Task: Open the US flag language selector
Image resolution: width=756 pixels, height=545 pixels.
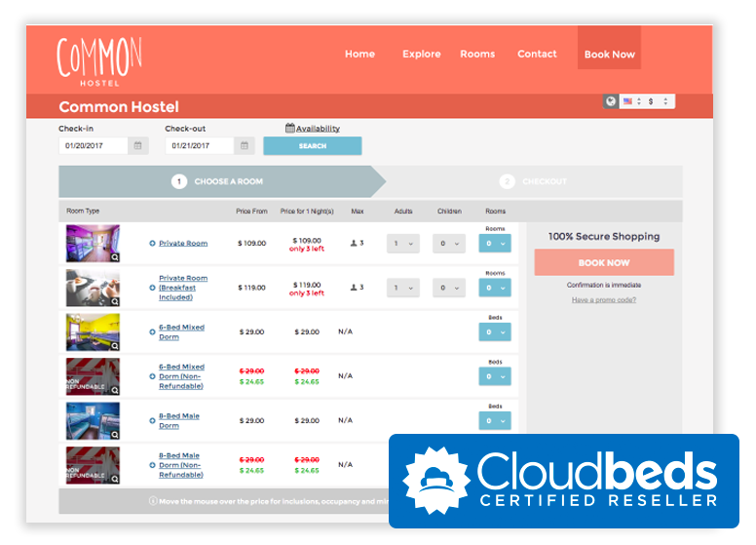Action: point(632,101)
